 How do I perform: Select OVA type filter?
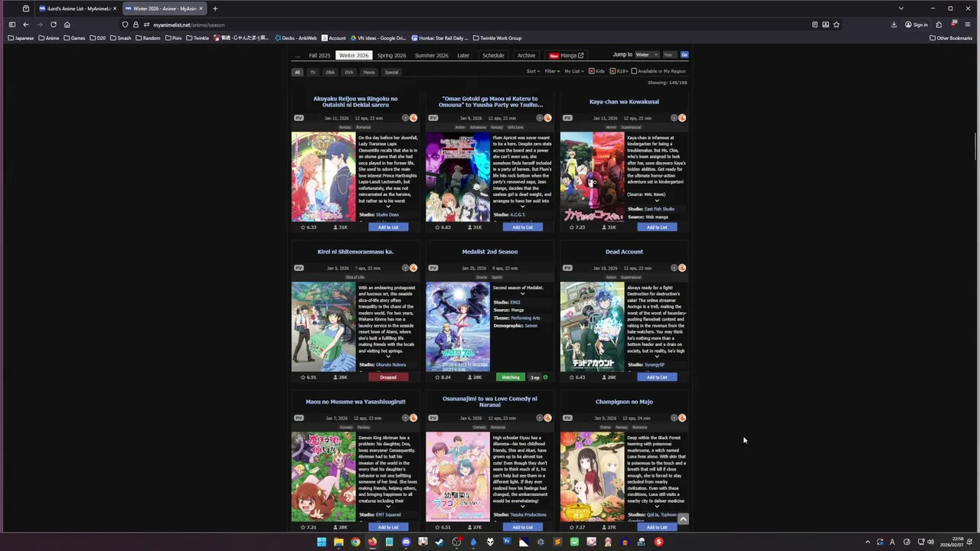point(348,72)
